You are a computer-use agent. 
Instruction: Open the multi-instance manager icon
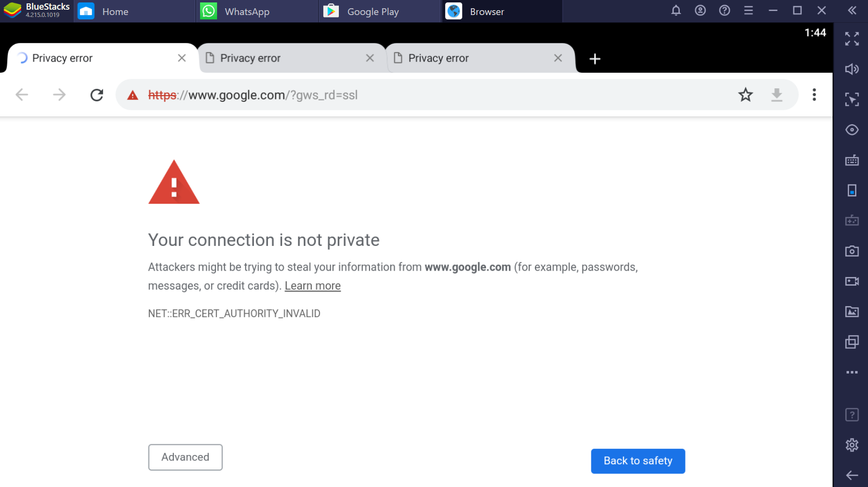[x=851, y=342]
